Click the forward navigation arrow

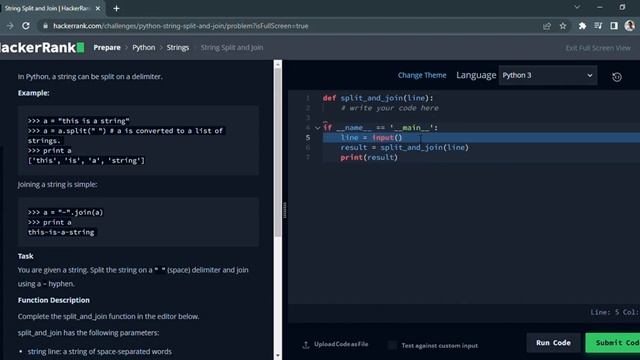[x=9, y=26]
